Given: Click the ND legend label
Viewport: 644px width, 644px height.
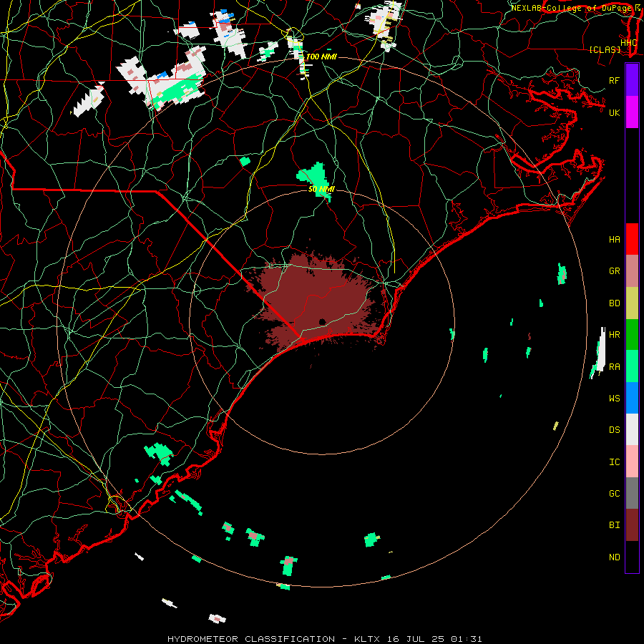Looking at the screenshot, I should point(614,557).
